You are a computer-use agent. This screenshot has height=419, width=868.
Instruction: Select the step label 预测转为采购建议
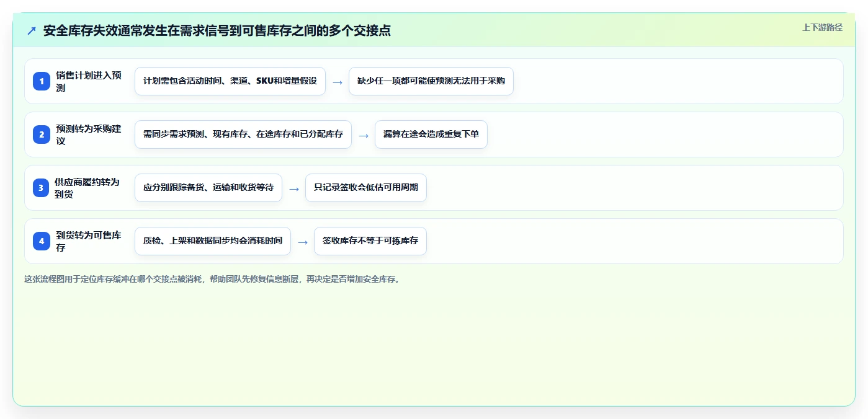(89, 135)
